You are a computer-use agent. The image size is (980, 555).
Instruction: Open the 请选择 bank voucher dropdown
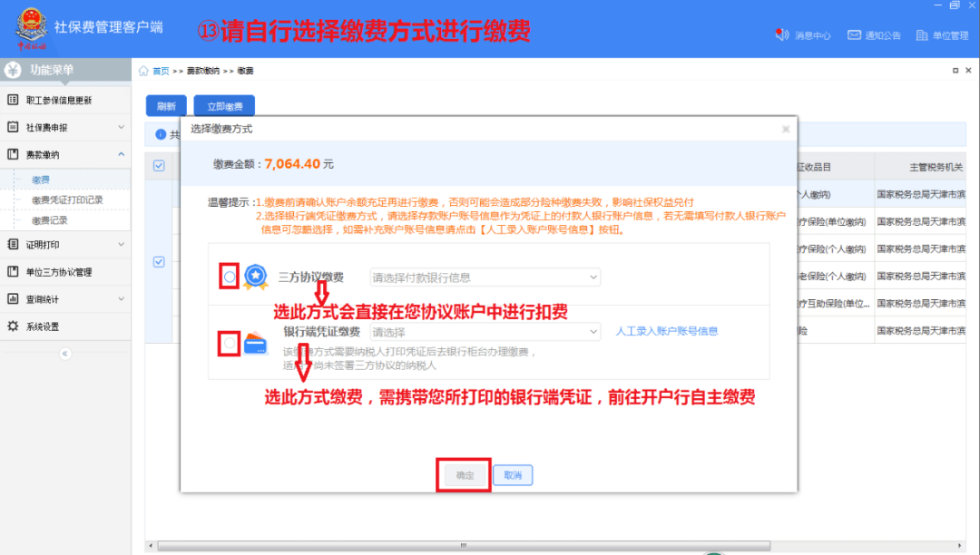[485, 332]
